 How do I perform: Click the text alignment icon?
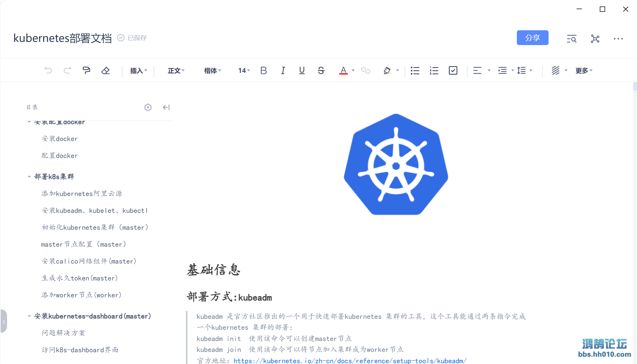coord(477,70)
